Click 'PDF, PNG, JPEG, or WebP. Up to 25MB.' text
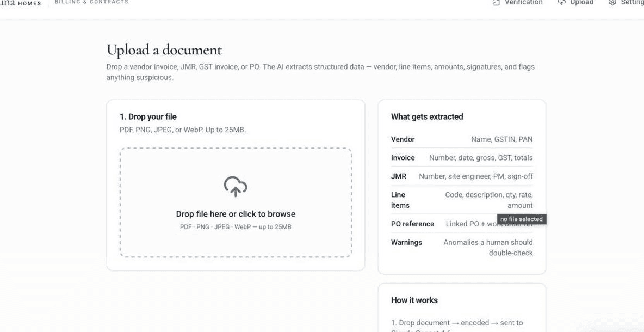This screenshot has height=332, width=644. point(183,130)
